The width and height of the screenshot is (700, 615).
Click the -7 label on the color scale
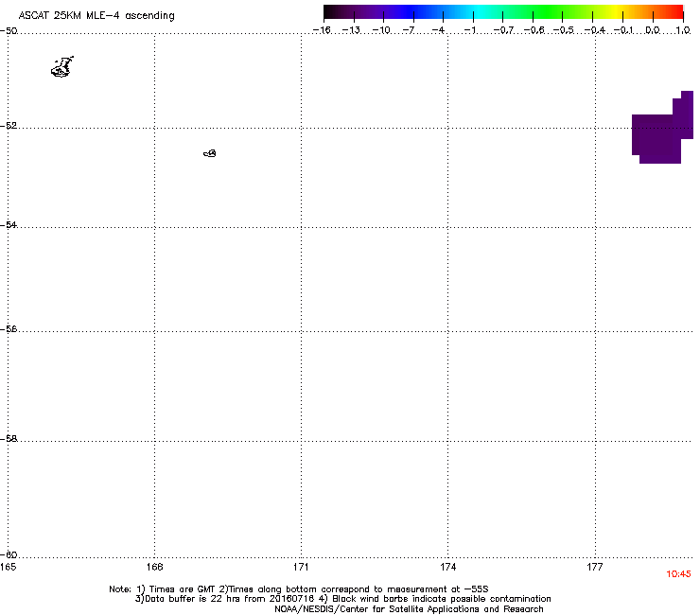[x=409, y=30]
